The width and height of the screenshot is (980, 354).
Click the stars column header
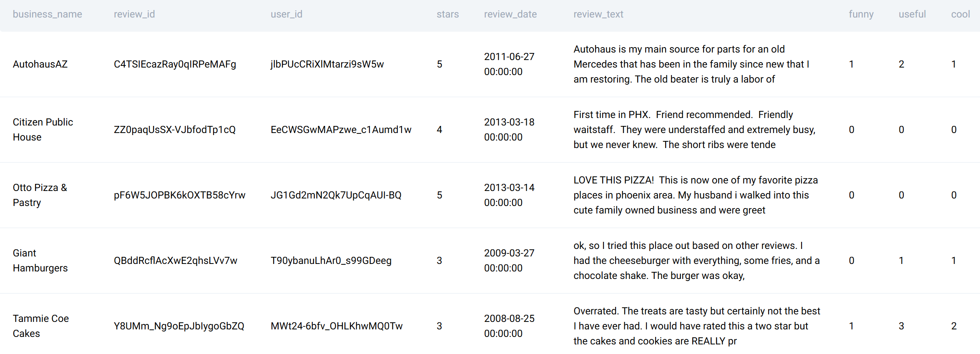447,14
